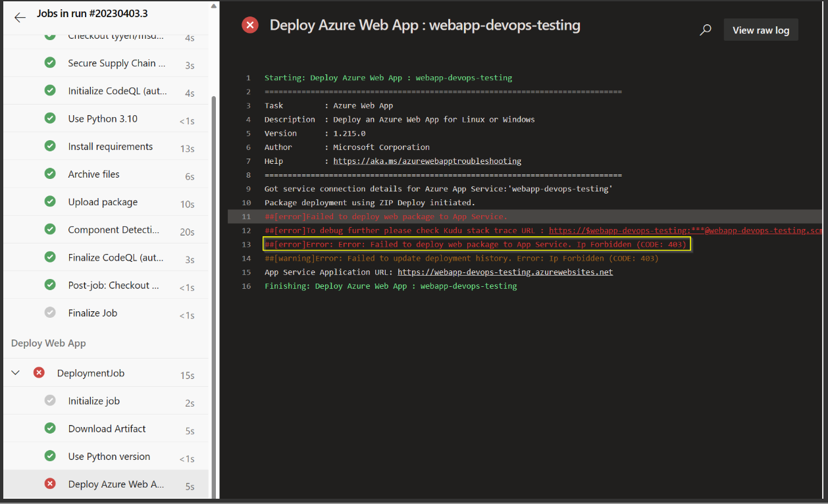Click the success icon beside Install requirements
Image resolution: width=828 pixels, height=504 pixels.
[x=50, y=146]
